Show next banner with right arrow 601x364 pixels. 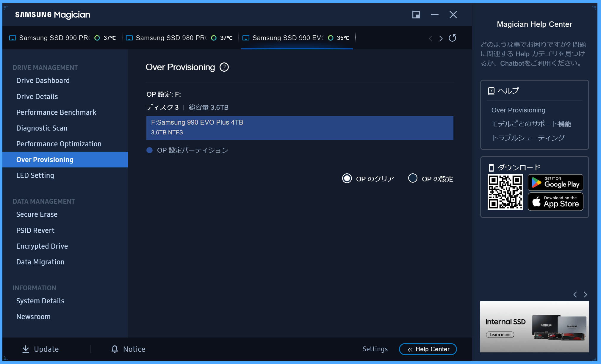point(586,295)
